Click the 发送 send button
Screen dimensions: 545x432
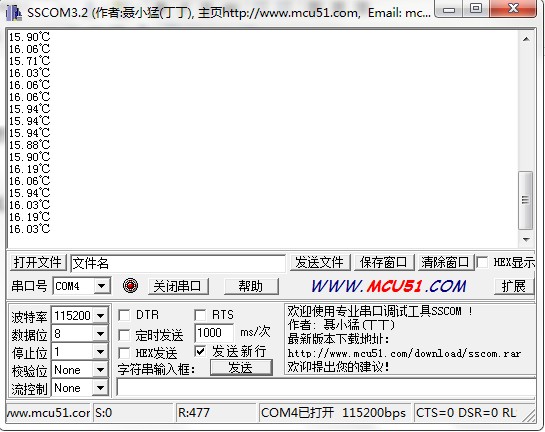(241, 368)
